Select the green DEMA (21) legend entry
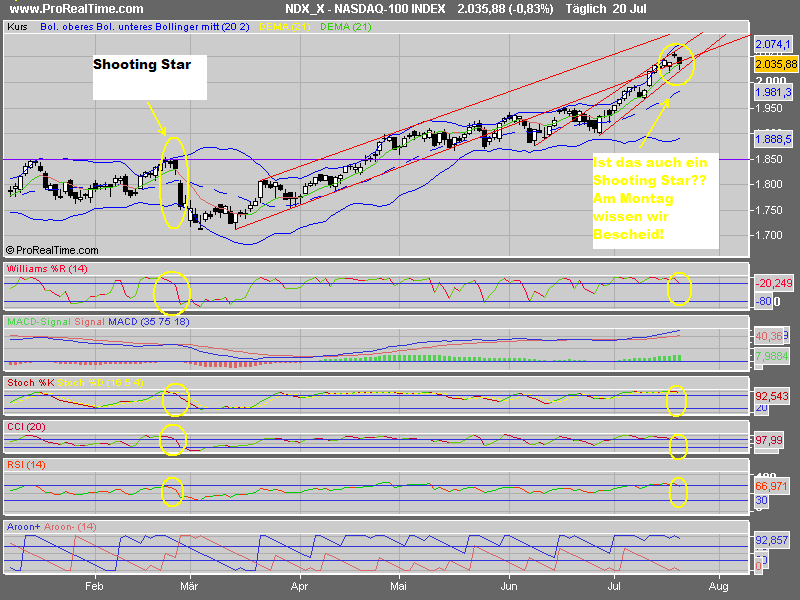800x600 pixels. click(x=346, y=27)
